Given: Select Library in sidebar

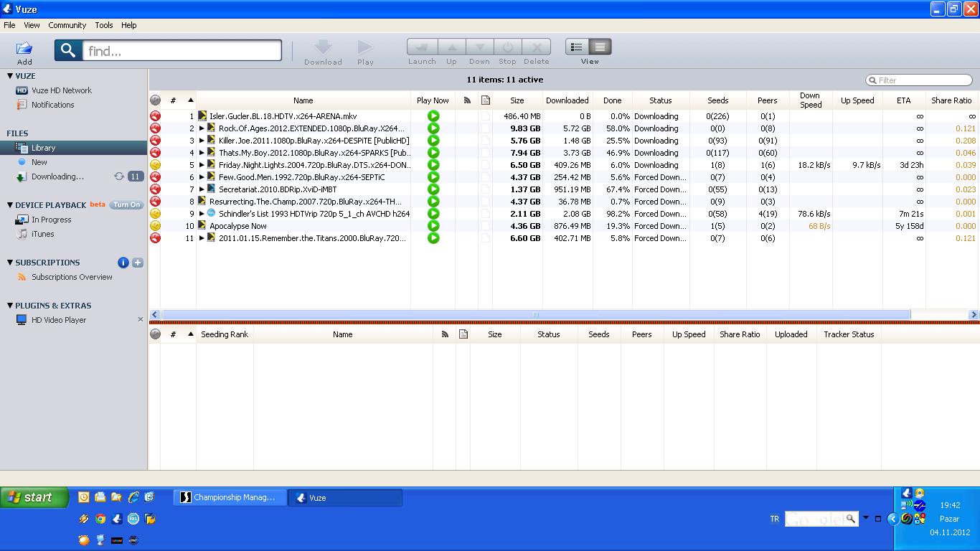Looking at the screenshot, I should tap(43, 148).
